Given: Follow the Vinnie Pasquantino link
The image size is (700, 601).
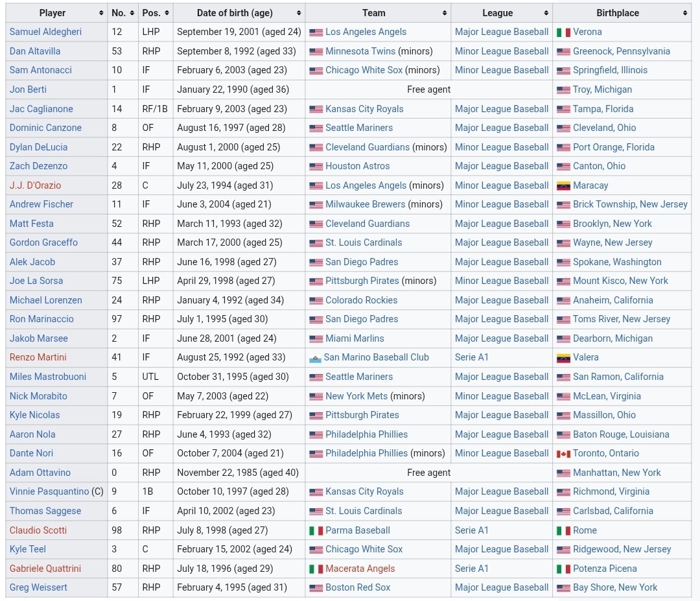Looking at the screenshot, I should (49, 491).
